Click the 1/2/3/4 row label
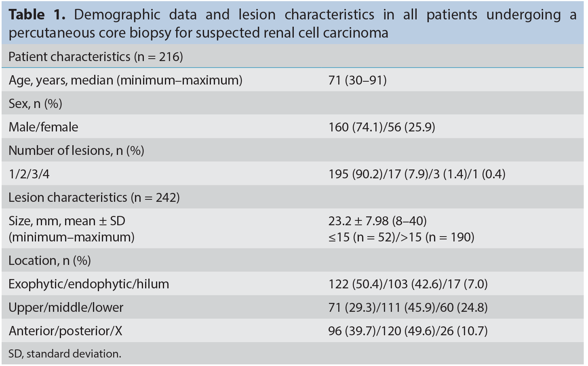The height and width of the screenshot is (366, 588). [29, 174]
